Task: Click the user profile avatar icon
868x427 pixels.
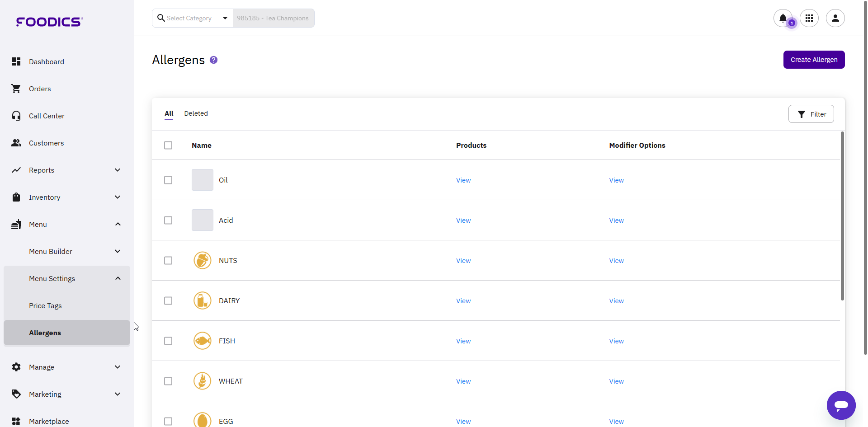Action: coord(835,18)
